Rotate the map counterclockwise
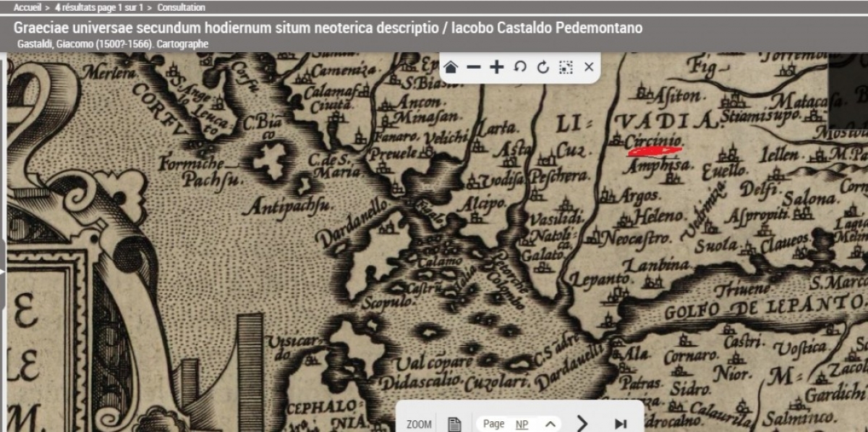The height and width of the screenshot is (432, 868). (519, 67)
